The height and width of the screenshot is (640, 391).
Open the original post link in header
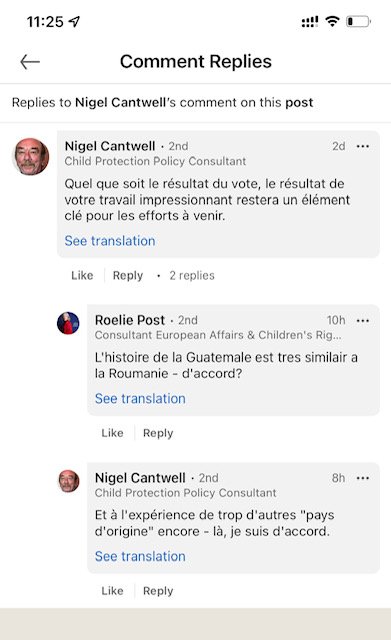[299, 102]
